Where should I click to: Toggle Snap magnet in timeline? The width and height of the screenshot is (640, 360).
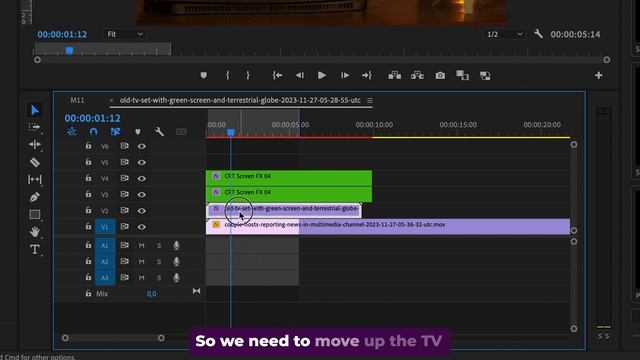tap(93, 131)
